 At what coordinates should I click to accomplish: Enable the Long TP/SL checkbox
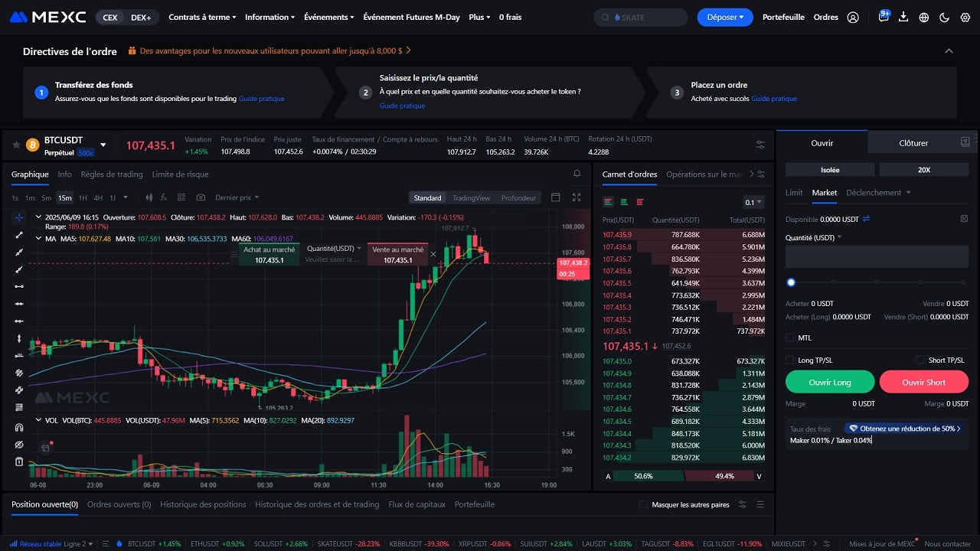[x=790, y=360]
